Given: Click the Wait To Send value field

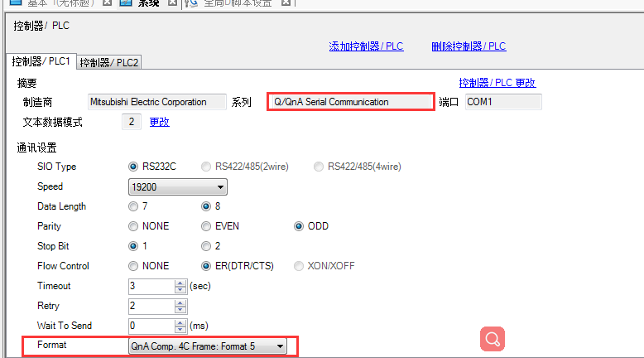Looking at the screenshot, I should tap(151, 326).
